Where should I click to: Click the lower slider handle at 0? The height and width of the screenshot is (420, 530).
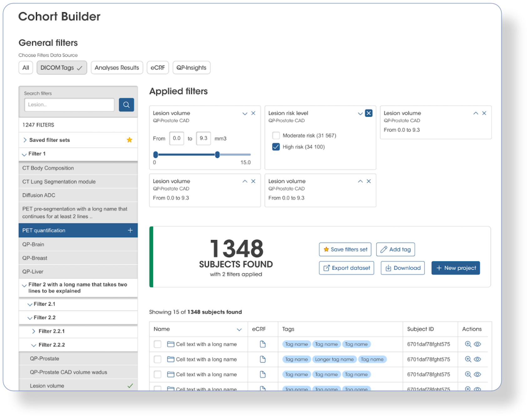(x=155, y=154)
